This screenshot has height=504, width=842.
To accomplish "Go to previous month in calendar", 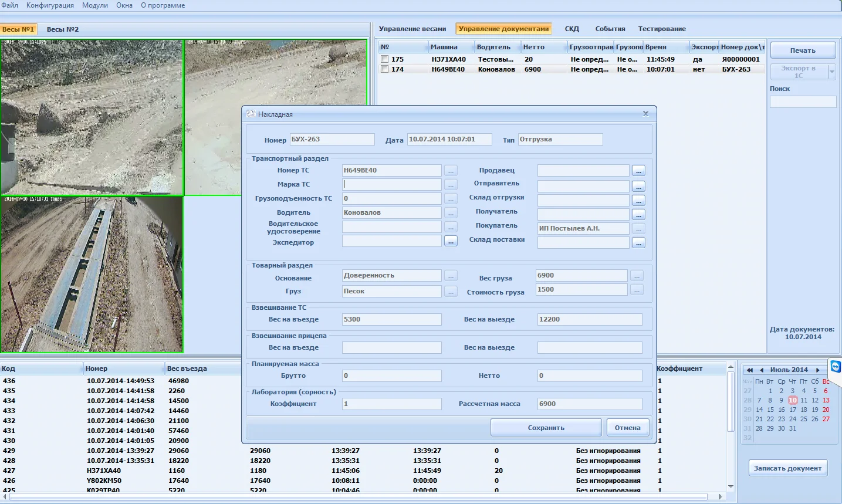I will point(762,370).
